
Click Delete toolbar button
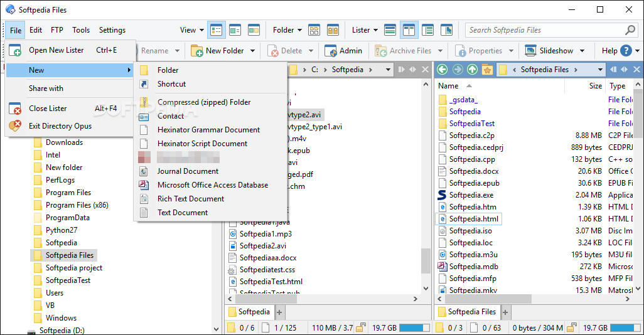(285, 50)
